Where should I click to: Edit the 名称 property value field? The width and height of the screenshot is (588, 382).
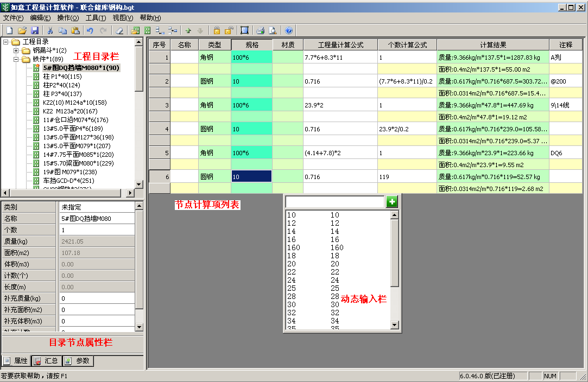(97, 219)
